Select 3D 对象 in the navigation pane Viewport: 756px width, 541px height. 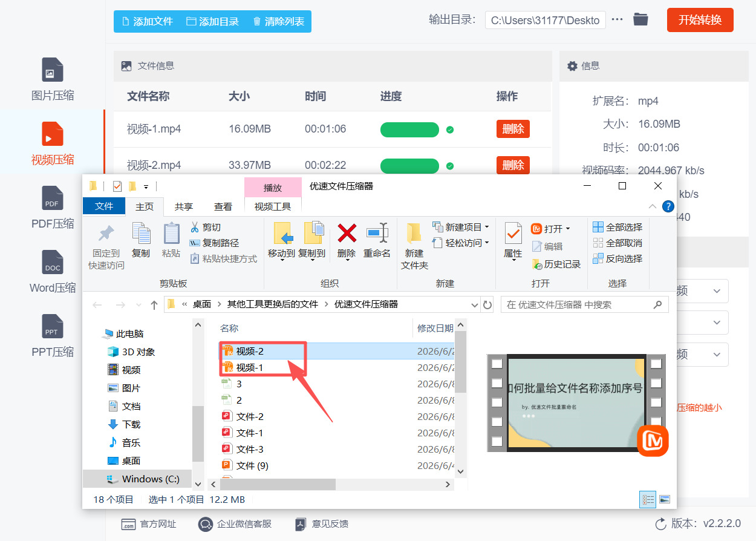[x=131, y=352]
